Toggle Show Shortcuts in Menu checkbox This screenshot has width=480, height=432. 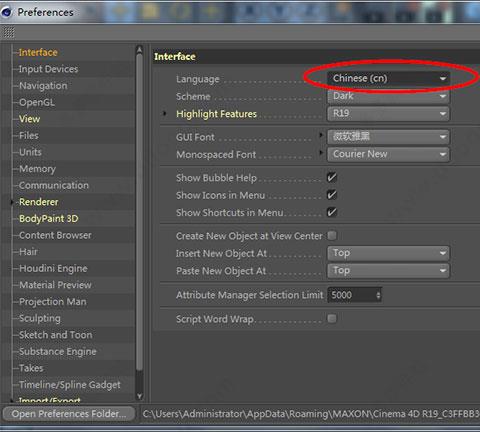332,212
